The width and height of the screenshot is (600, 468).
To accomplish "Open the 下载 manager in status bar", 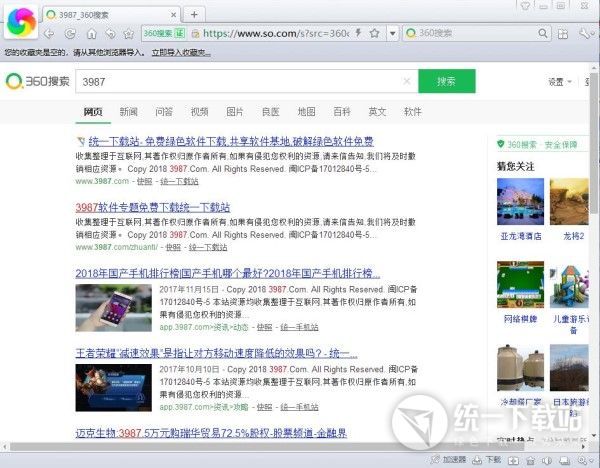I will point(487,460).
